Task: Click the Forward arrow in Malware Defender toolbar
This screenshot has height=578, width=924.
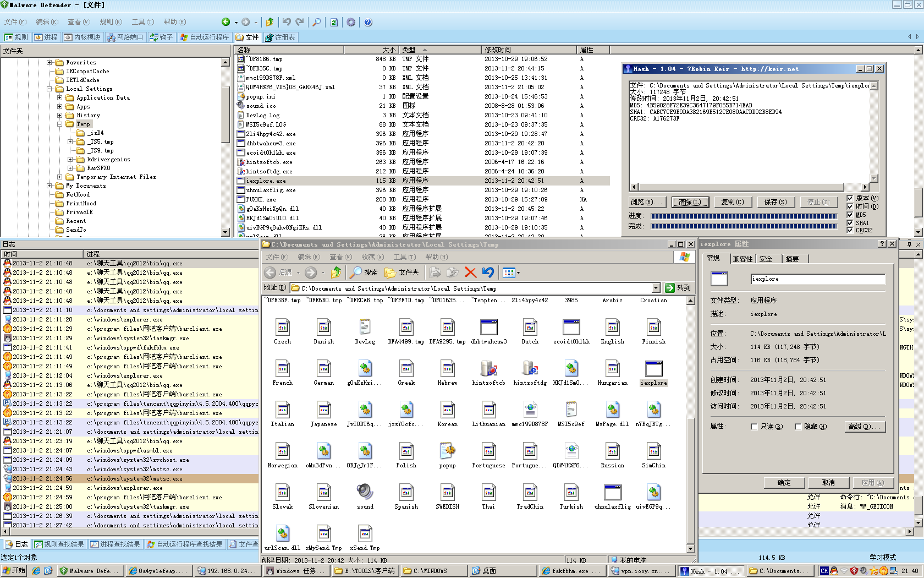Action: tap(245, 22)
